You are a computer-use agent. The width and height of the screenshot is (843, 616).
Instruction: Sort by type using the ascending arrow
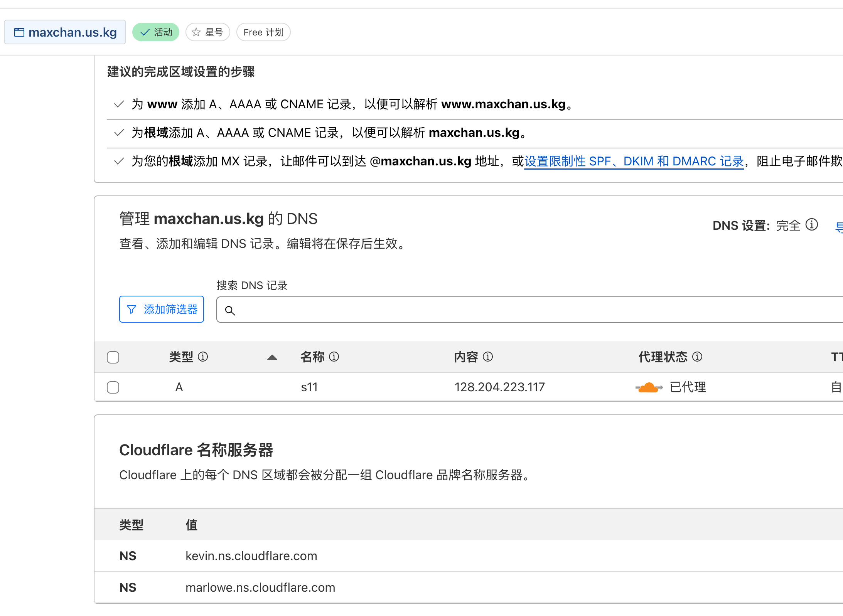click(272, 357)
